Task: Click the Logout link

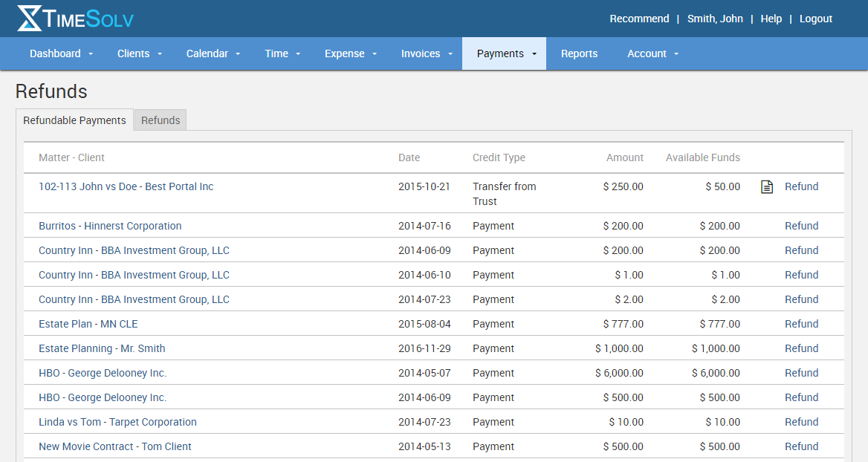Action: click(x=815, y=18)
